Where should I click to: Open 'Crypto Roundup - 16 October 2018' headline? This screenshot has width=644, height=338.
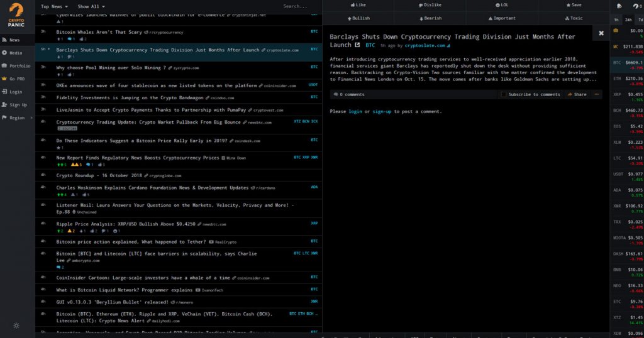coord(99,175)
